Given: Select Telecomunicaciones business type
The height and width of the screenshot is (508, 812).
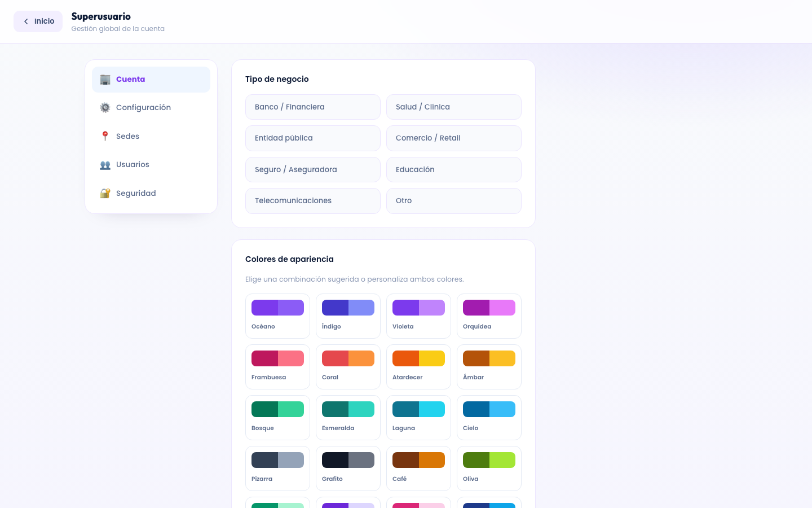Looking at the screenshot, I should [x=313, y=201].
